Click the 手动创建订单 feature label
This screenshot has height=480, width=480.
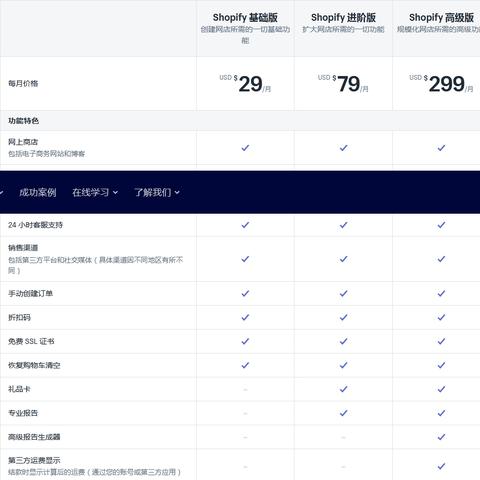pos(30,293)
